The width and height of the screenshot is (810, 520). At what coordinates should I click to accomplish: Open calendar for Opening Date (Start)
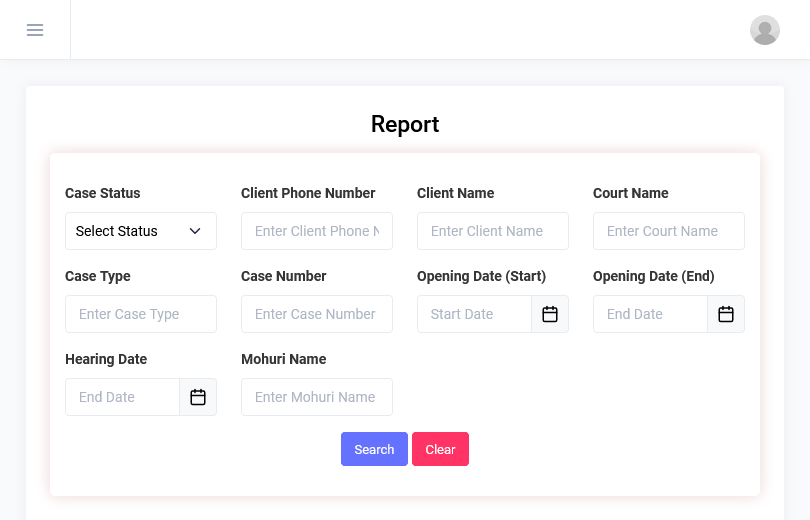[550, 314]
